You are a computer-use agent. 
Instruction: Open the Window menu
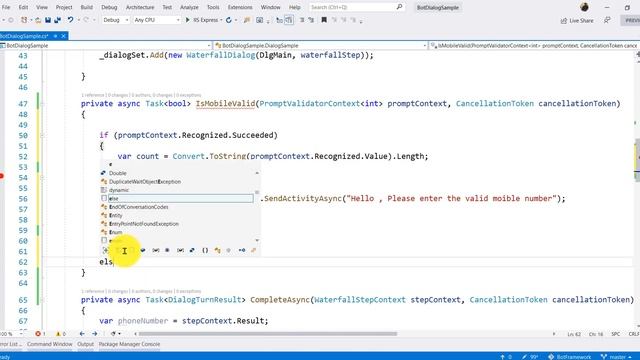[270, 7]
